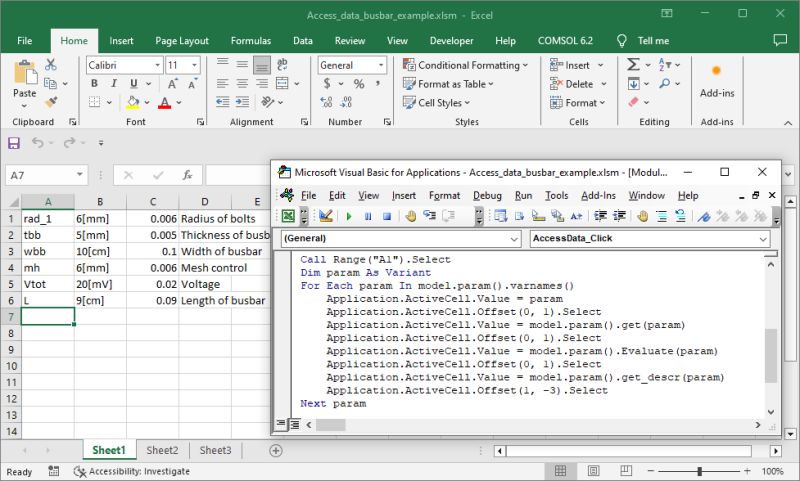Image resolution: width=800 pixels, height=481 pixels.
Task: Expand Conditional Formatting menu
Action: pos(465,65)
